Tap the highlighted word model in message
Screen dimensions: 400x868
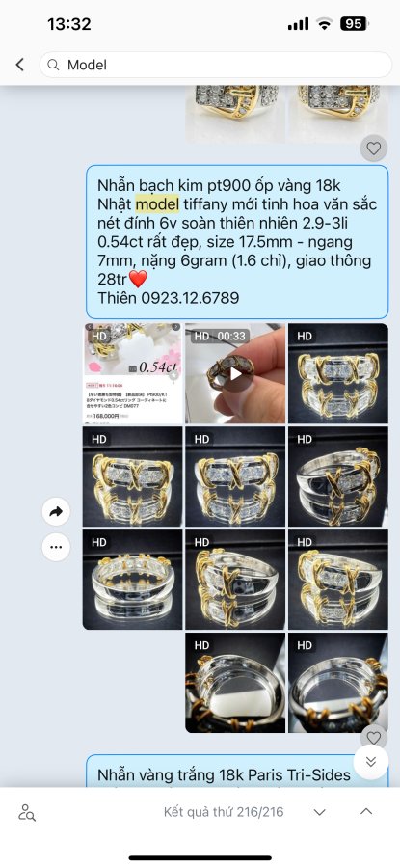158,204
